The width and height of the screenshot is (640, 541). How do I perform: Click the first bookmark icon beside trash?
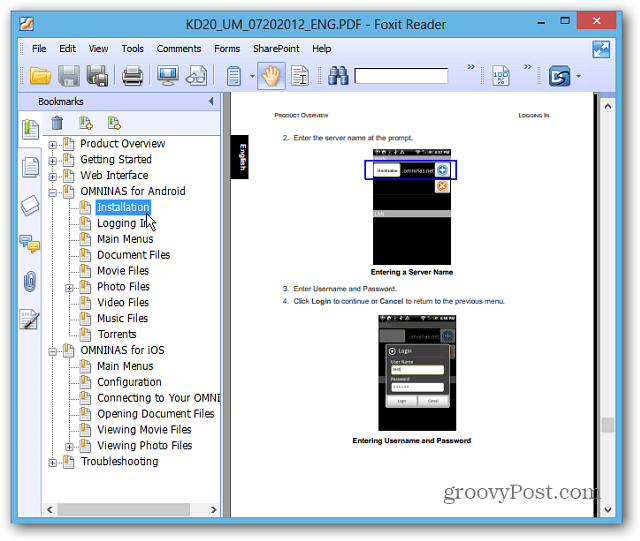pyautogui.click(x=86, y=122)
